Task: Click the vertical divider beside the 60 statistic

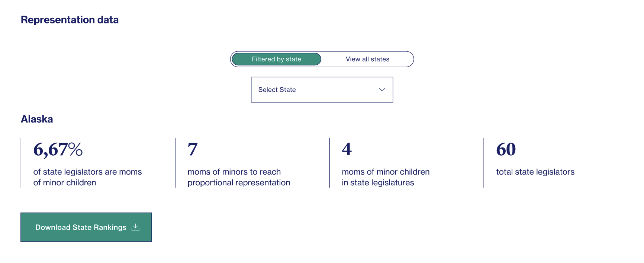Action: [484, 163]
